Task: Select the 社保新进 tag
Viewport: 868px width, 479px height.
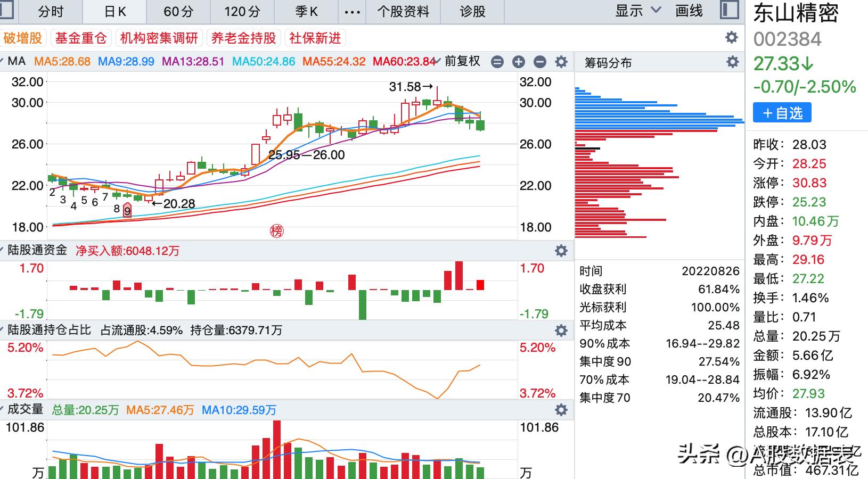Action: (315, 38)
